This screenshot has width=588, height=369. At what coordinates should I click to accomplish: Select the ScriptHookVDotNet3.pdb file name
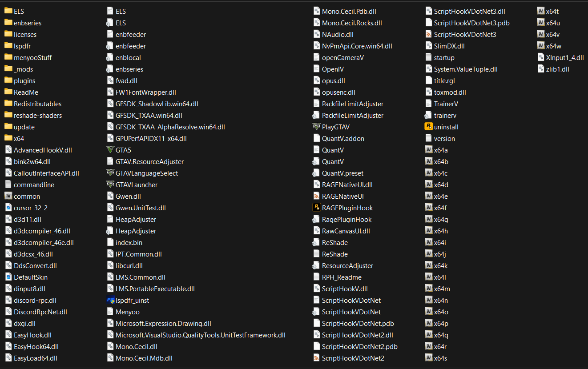pos(472,23)
